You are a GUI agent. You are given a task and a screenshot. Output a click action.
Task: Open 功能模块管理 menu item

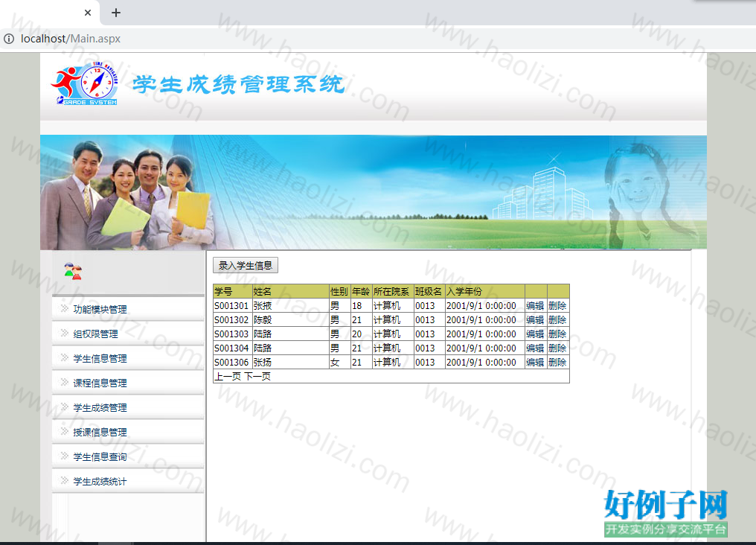[100, 309]
